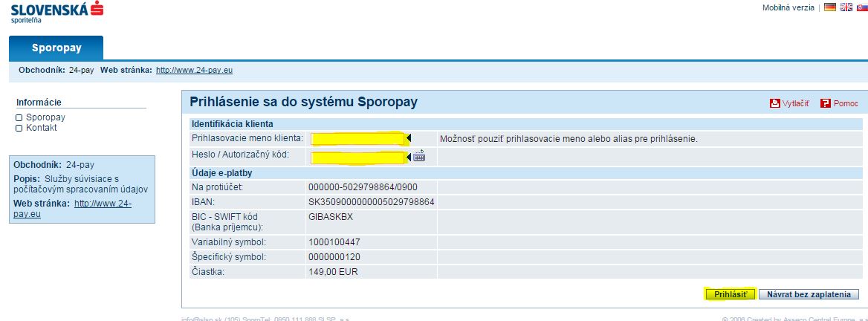The height and width of the screenshot is (321, 868).
Task: Open virtual keyboard icon beside password field
Action: tap(419, 156)
